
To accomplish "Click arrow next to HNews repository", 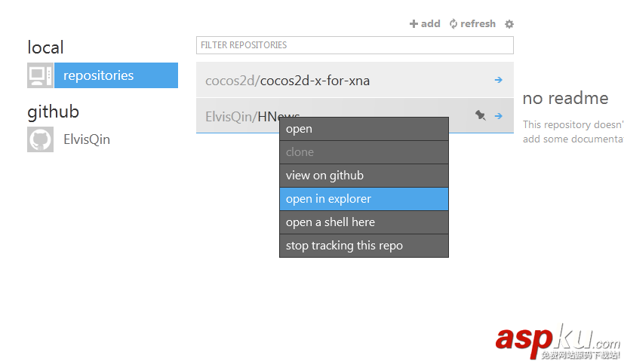I will coord(499,116).
